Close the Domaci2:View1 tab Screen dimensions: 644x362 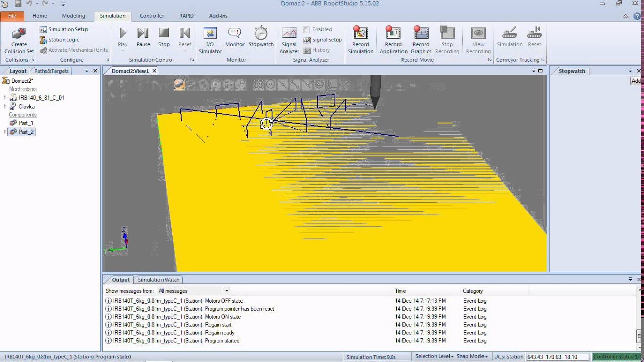coord(154,71)
